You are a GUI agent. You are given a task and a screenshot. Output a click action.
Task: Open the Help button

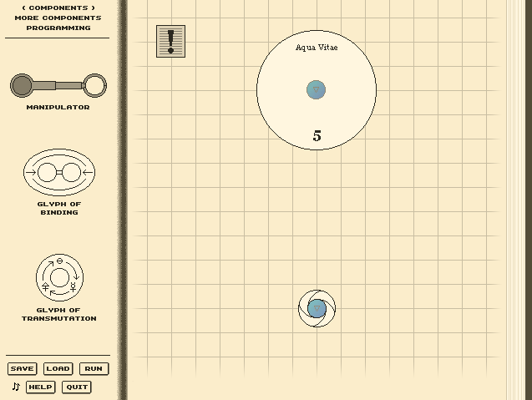40,387
